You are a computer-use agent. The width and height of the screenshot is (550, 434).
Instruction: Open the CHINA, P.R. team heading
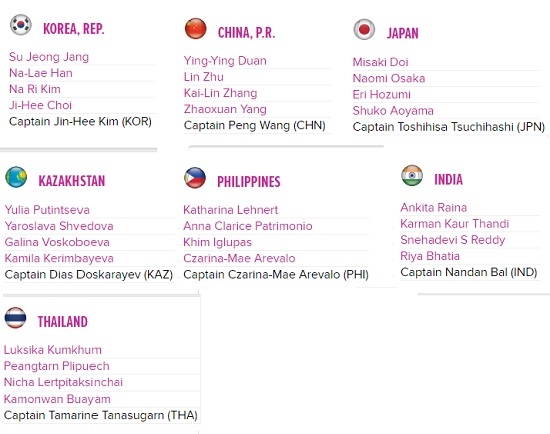coord(247,33)
